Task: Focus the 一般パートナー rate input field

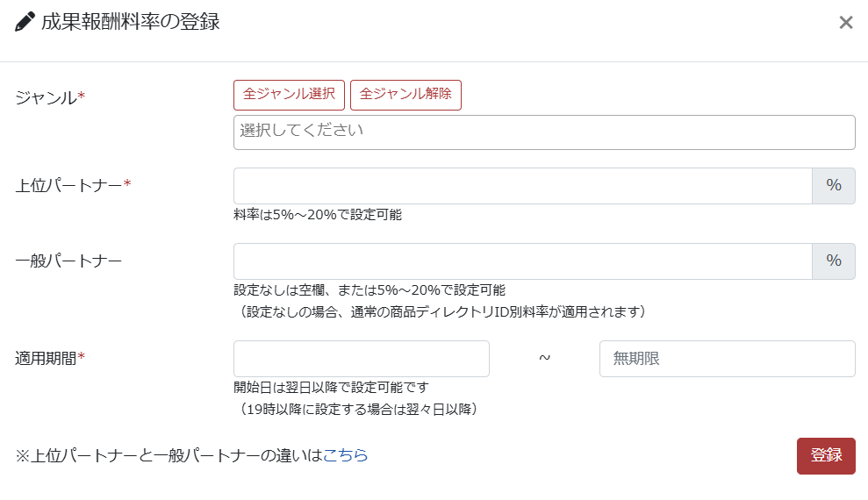Action: [x=522, y=261]
